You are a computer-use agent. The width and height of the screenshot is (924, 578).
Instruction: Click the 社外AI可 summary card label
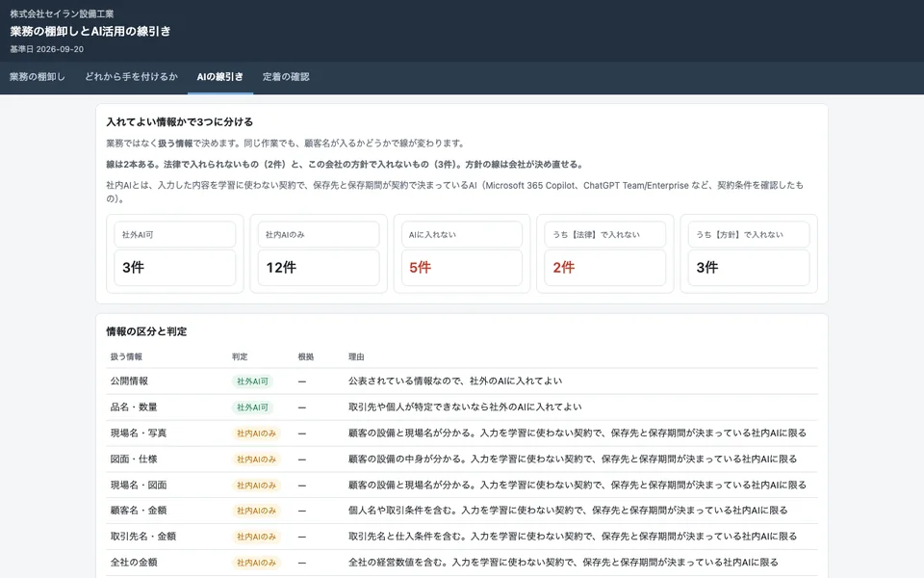[x=138, y=235]
